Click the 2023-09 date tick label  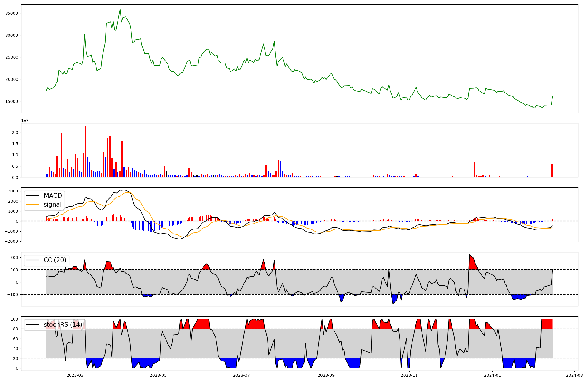point(326,375)
